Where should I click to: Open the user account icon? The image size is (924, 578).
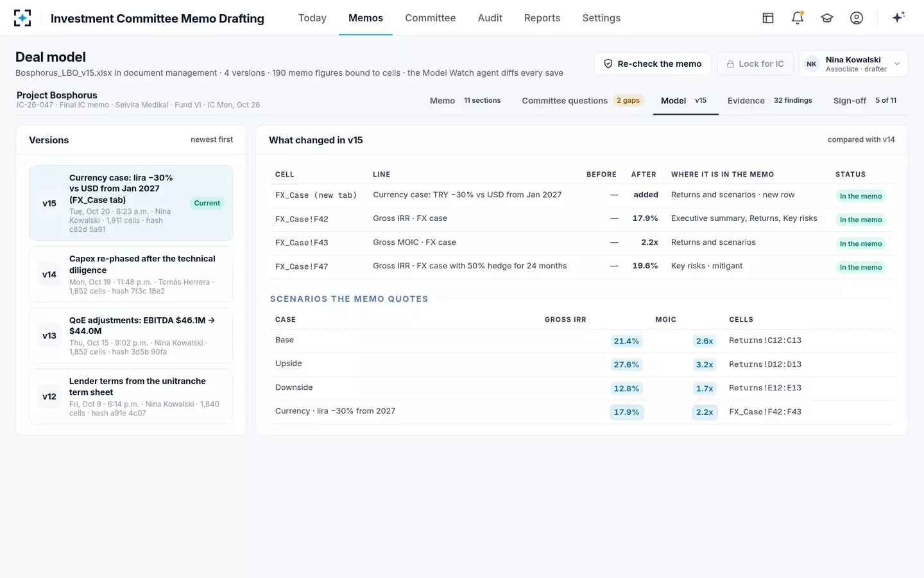(857, 18)
